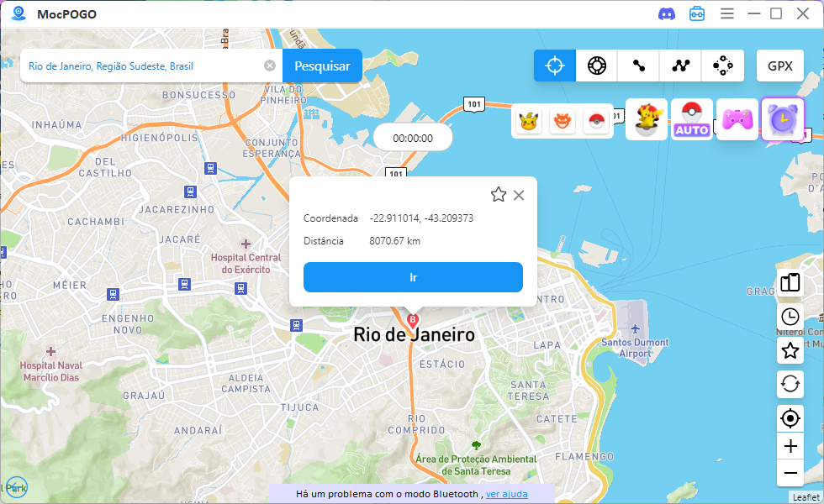Open the AUTO Pokeball catch feature
824x504 pixels.
692,119
